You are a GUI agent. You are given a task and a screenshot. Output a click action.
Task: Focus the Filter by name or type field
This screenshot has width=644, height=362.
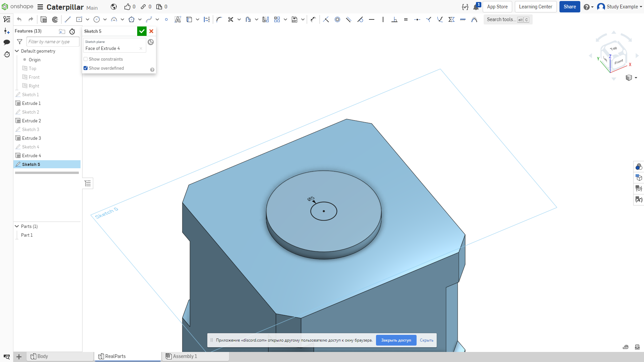[x=53, y=42]
